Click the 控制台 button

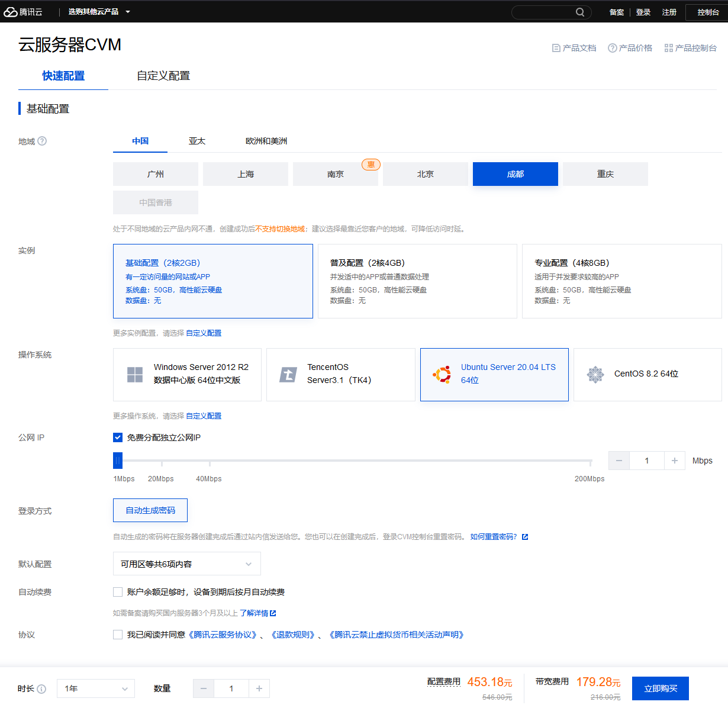pos(707,12)
